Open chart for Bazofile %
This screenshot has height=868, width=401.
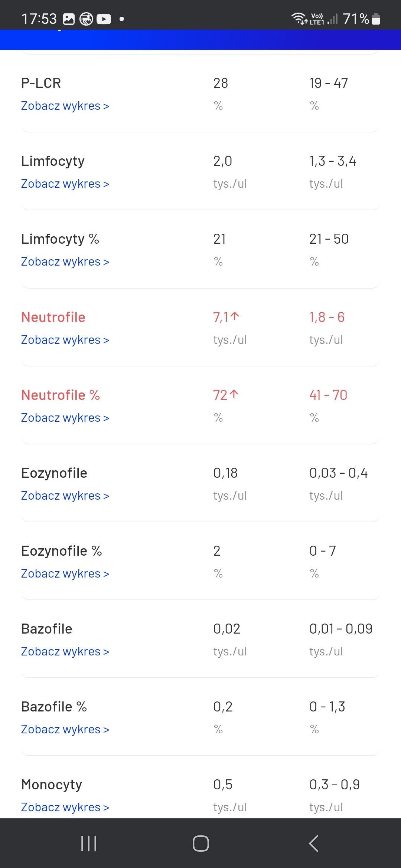(x=65, y=730)
